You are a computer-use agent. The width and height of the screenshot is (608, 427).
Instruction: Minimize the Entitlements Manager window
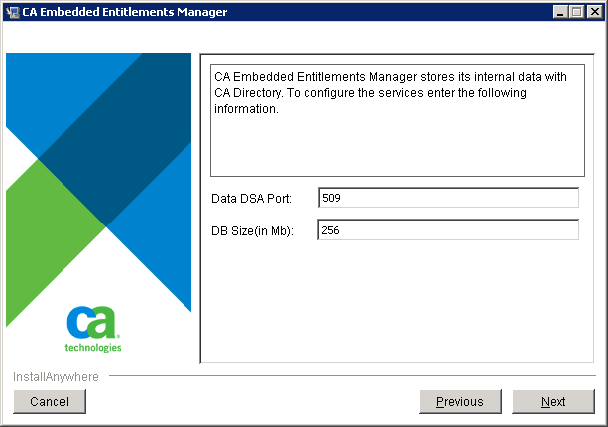click(560, 12)
